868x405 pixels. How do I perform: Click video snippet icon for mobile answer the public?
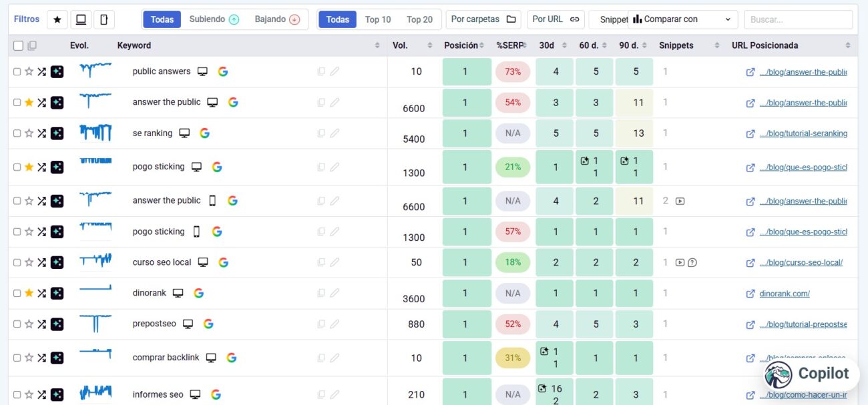(x=680, y=201)
